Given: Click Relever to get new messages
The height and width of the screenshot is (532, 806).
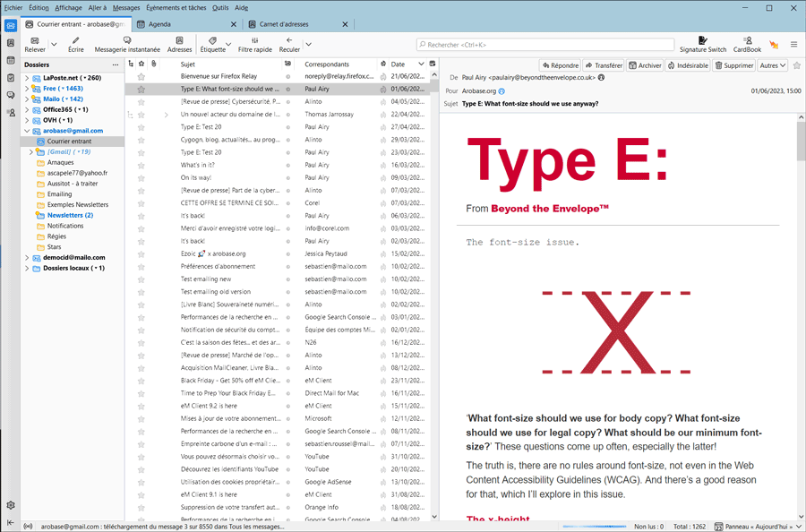Looking at the screenshot, I should pos(35,45).
